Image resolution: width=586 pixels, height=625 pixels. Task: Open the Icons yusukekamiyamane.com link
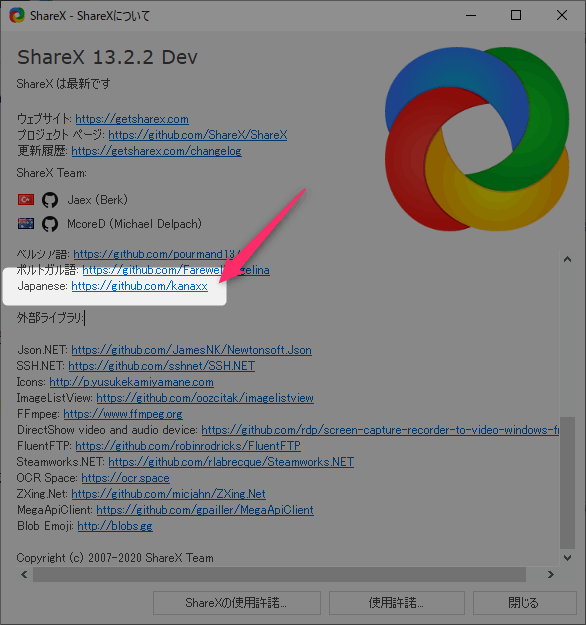click(132, 382)
